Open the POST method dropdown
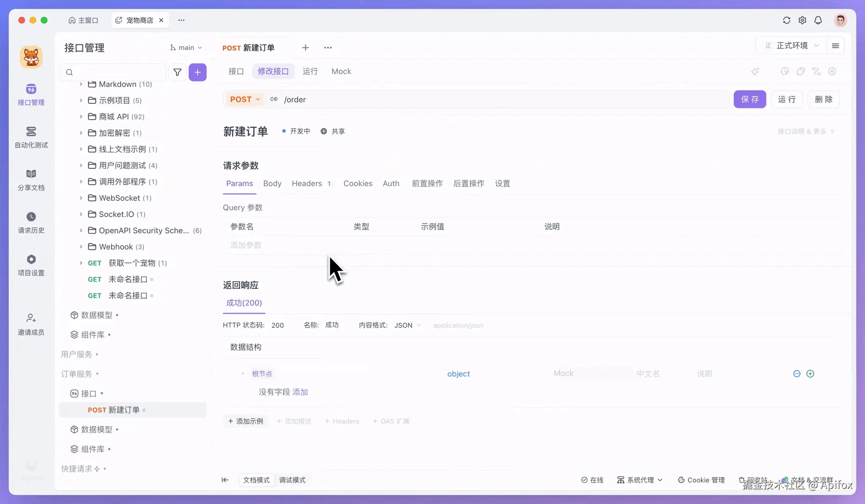The image size is (865, 504). tap(245, 99)
